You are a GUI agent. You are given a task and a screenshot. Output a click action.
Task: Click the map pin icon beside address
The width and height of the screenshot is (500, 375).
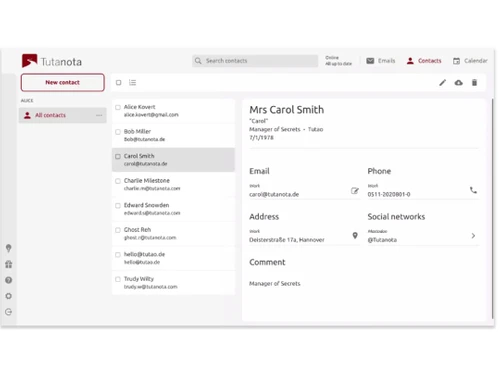tap(355, 236)
